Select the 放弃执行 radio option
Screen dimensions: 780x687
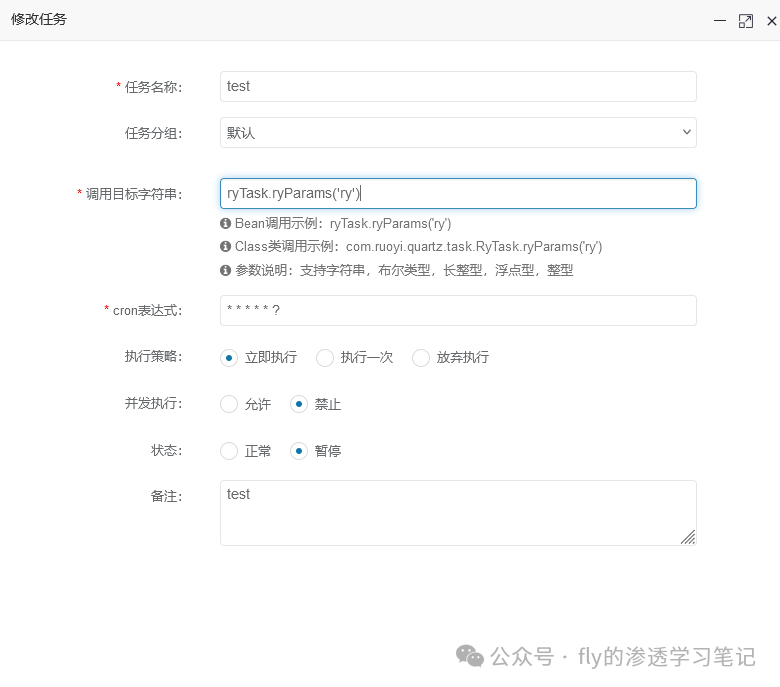click(x=421, y=358)
